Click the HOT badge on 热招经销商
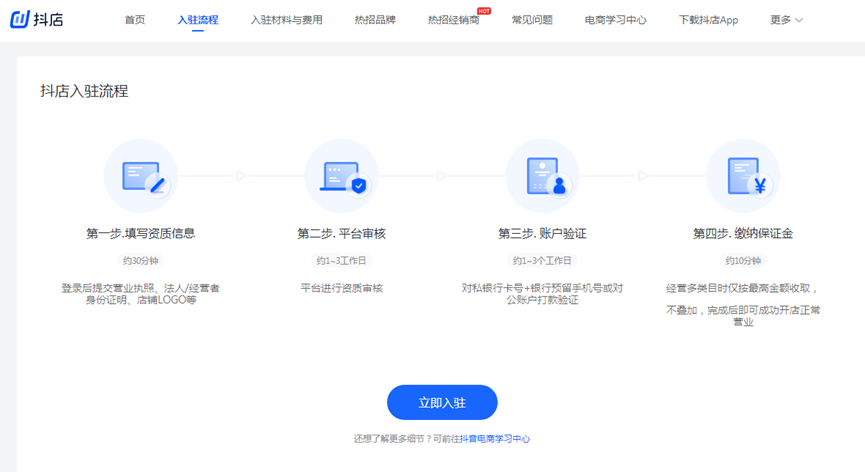The image size is (865, 472). click(484, 11)
